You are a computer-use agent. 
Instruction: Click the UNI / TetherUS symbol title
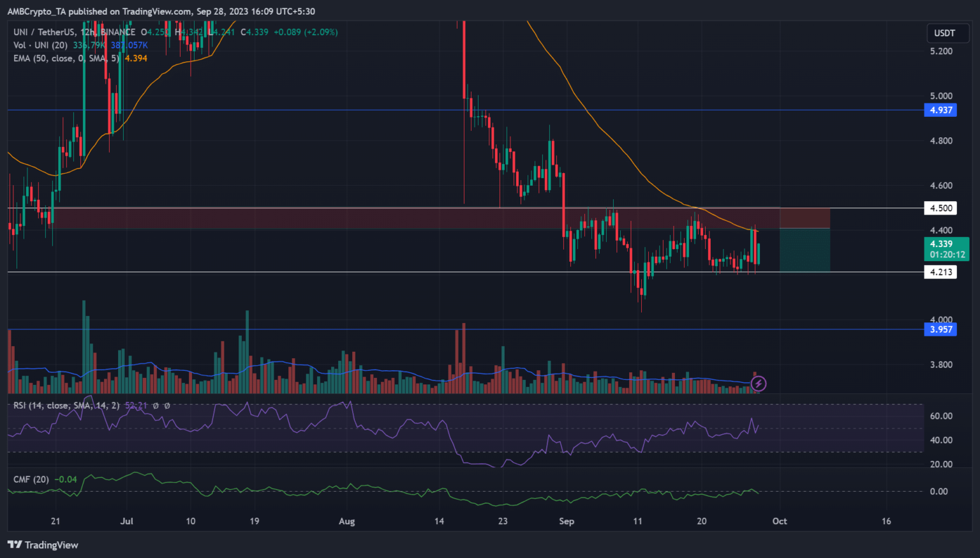tap(44, 32)
